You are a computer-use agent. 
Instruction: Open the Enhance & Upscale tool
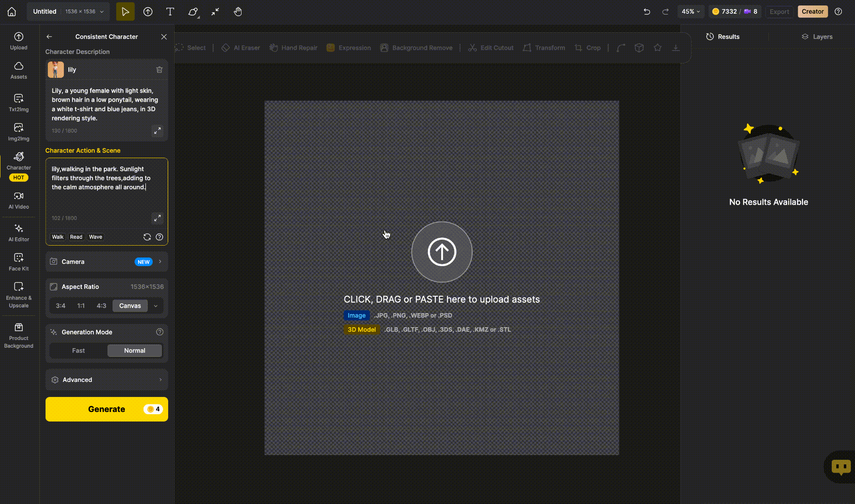(x=19, y=294)
